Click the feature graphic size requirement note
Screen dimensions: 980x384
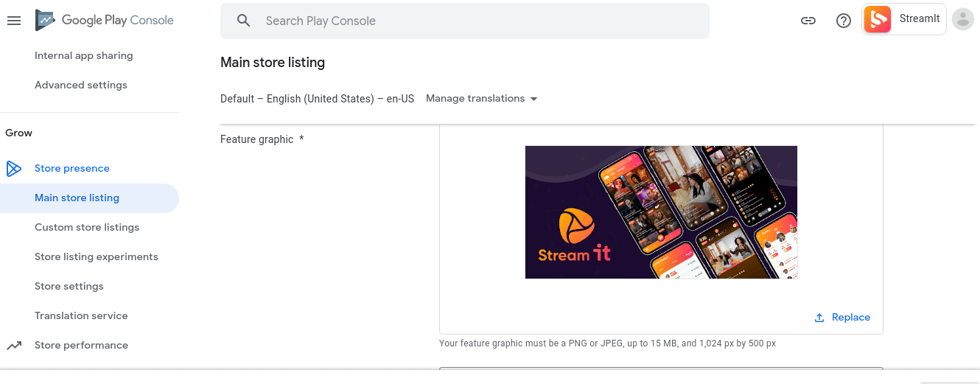coord(607,343)
